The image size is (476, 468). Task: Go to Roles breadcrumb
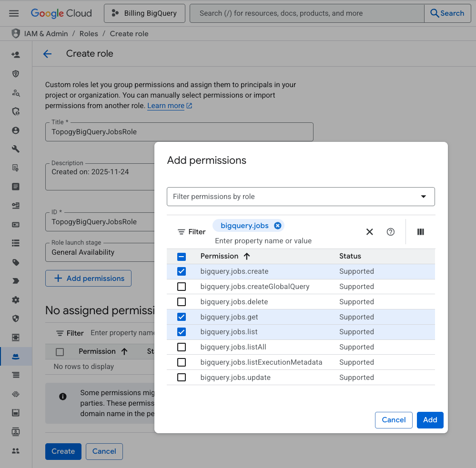89,34
